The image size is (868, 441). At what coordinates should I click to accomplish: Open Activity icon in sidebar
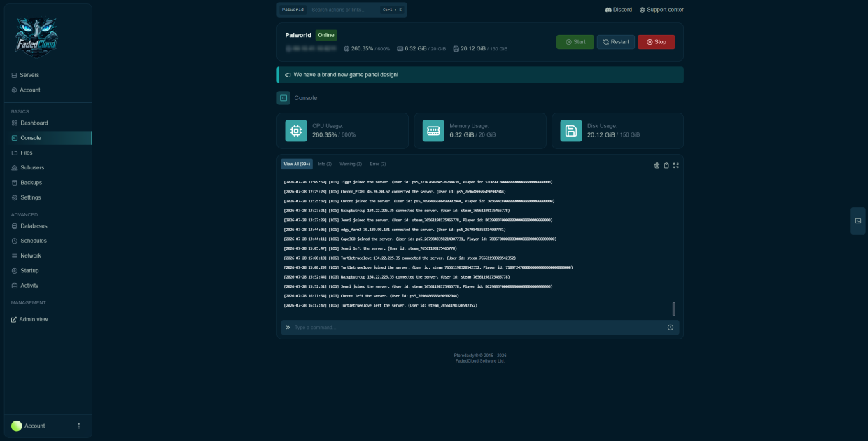click(x=14, y=286)
